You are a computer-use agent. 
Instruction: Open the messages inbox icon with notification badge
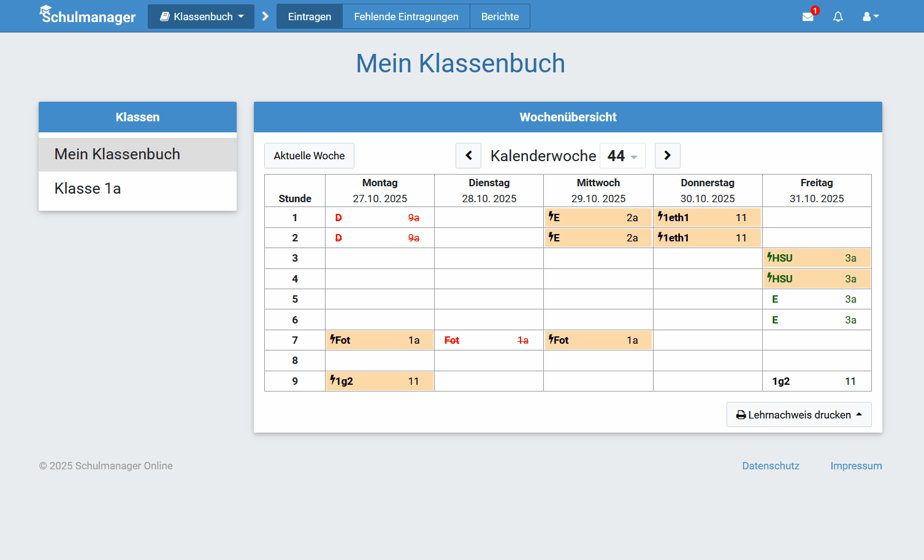pos(808,17)
